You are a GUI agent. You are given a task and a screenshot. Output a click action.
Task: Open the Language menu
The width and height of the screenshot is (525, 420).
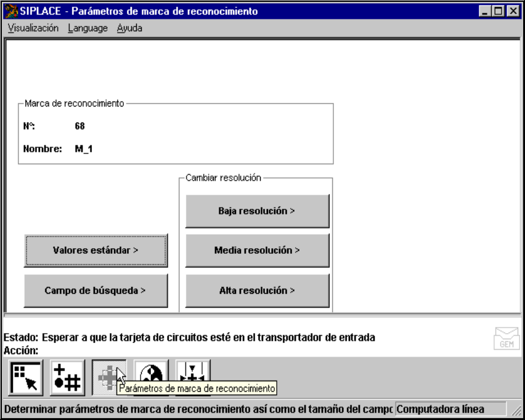(x=87, y=28)
